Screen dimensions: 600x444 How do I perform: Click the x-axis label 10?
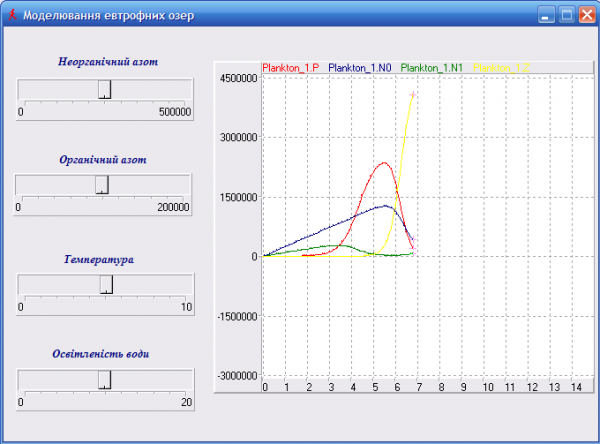click(x=488, y=387)
